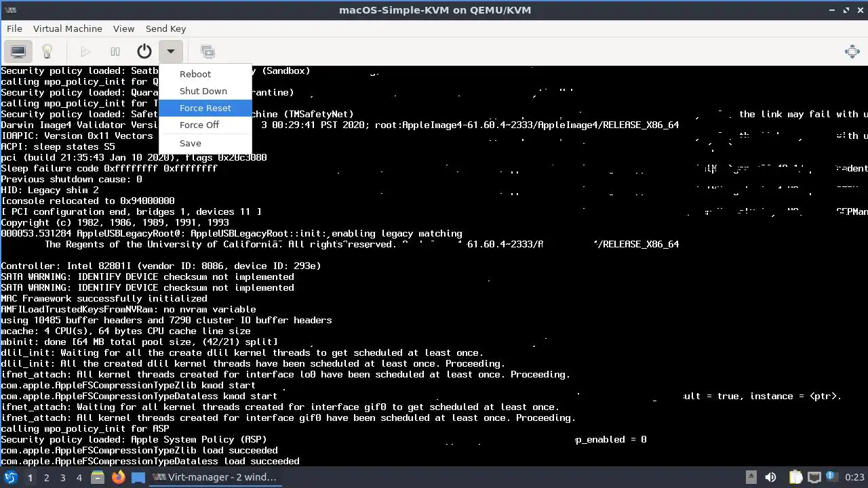Open the manage VM snapshots icon
Viewport: 868px width, 488px height.
pyautogui.click(x=208, y=52)
